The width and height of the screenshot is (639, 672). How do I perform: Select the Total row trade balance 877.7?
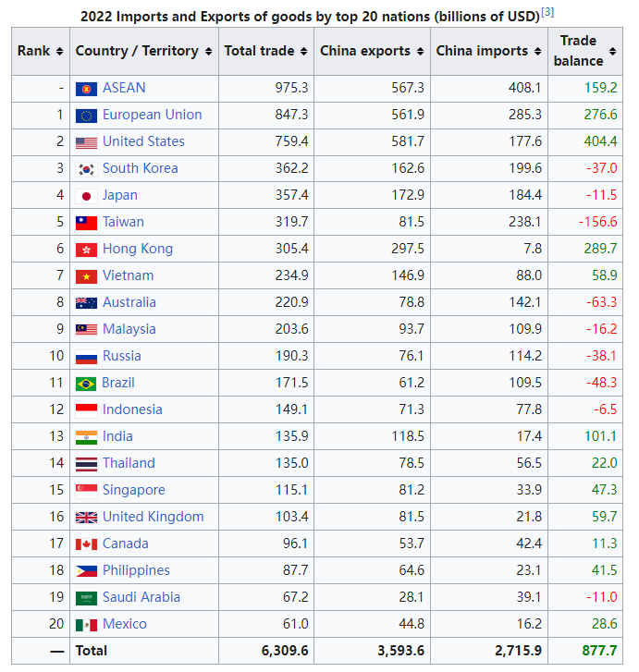click(599, 651)
